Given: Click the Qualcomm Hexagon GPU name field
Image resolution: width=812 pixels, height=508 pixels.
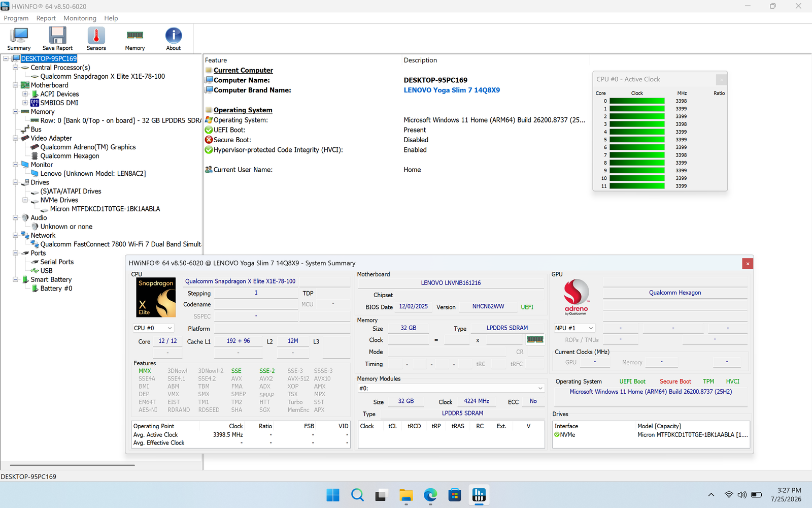Looking at the screenshot, I should click(x=675, y=293).
